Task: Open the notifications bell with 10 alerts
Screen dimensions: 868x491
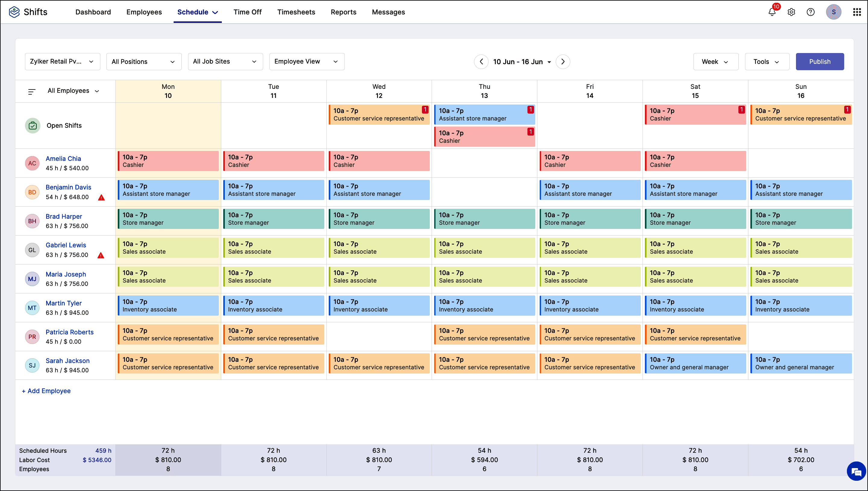Action: click(x=772, y=12)
